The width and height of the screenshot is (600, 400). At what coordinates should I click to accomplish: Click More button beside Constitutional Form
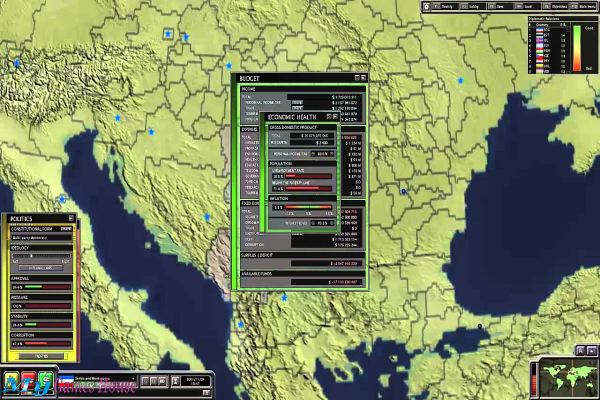coord(66,229)
